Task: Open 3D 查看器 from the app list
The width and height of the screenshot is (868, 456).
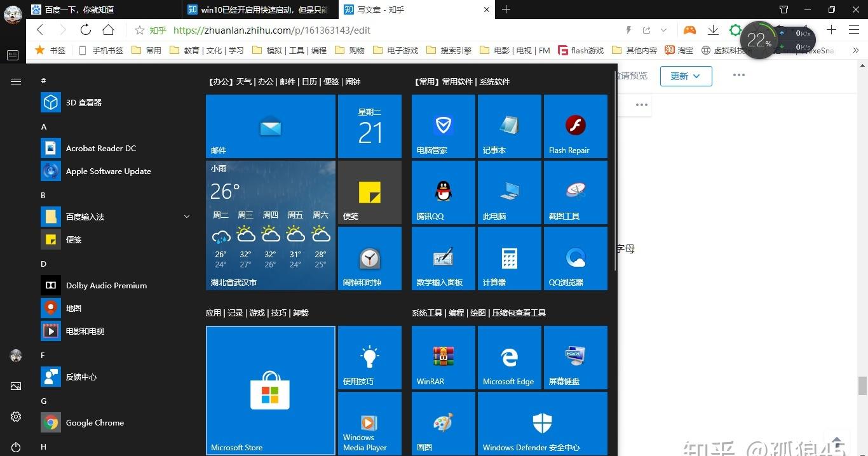Action: (117, 102)
